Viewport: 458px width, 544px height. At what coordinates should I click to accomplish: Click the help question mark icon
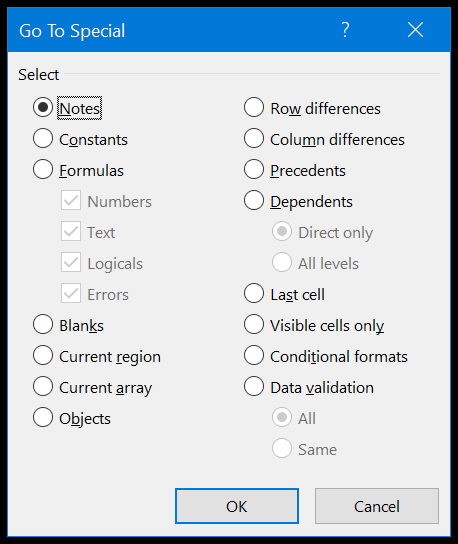pos(345,30)
